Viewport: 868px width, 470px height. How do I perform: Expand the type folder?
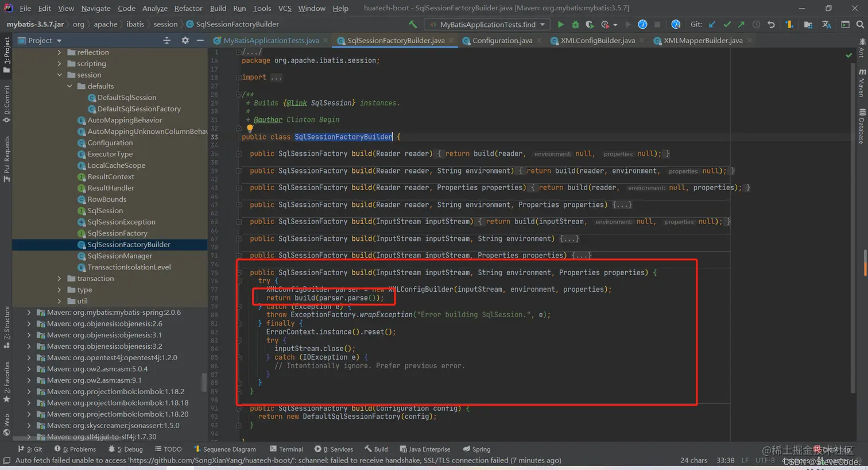pyautogui.click(x=59, y=290)
